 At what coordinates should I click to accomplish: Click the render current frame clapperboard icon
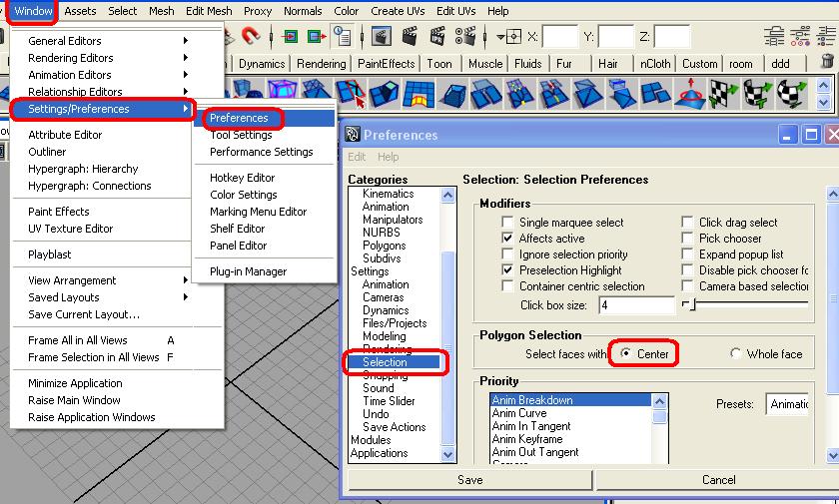(410, 36)
